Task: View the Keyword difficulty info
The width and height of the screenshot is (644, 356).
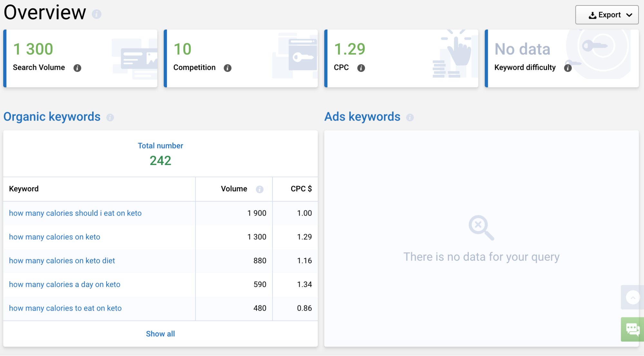Action: [x=568, y=68]
